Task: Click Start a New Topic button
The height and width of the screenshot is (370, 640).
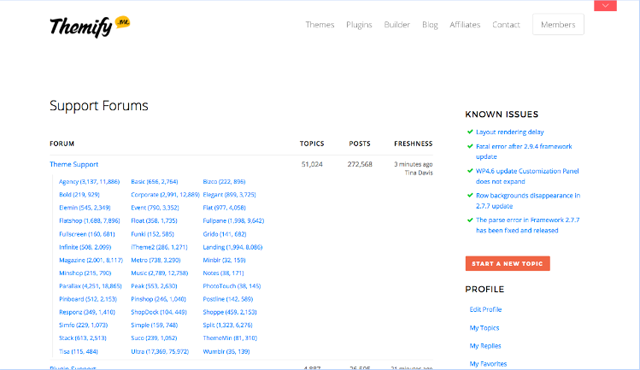Action: [507, 264]
